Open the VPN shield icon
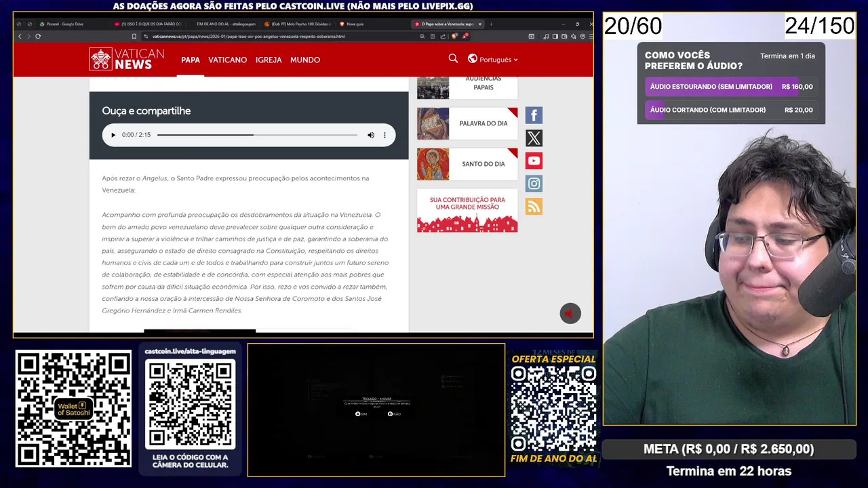This screenshot has height=488, width=868. [583, 36]
